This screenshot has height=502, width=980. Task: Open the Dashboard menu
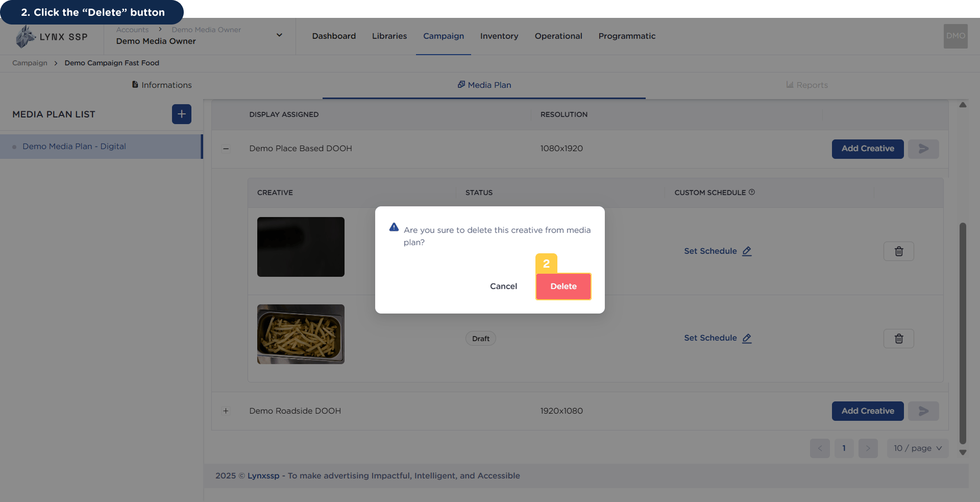point(334,36)
